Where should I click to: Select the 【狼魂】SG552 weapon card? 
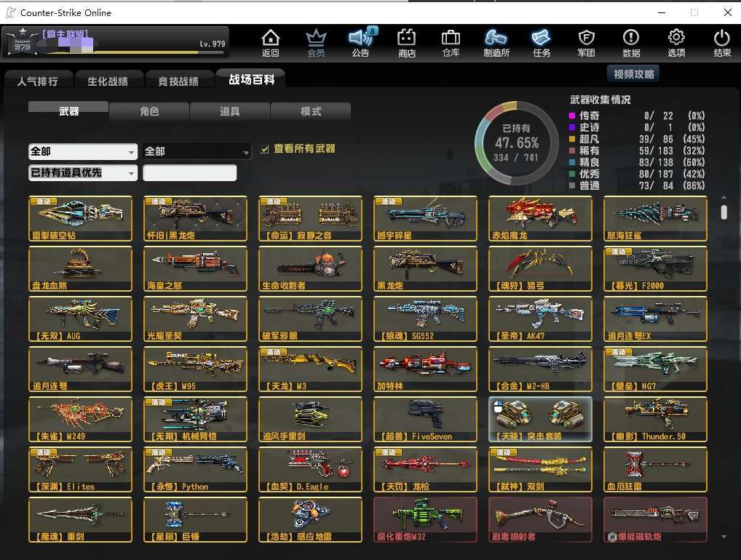coord(425,319)
